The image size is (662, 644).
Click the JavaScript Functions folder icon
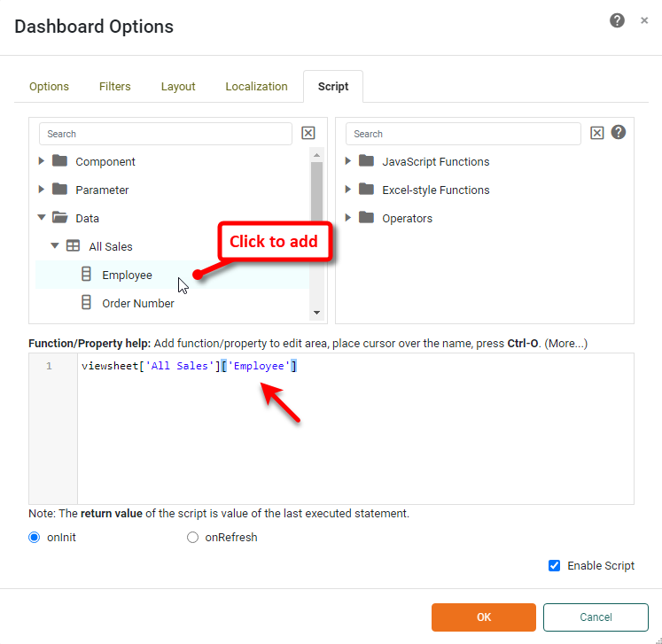[366, 161]
